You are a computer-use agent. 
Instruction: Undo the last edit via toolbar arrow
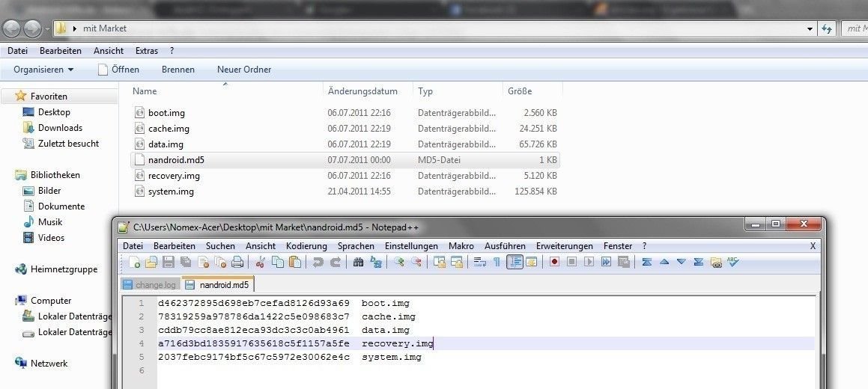[318, 262]
